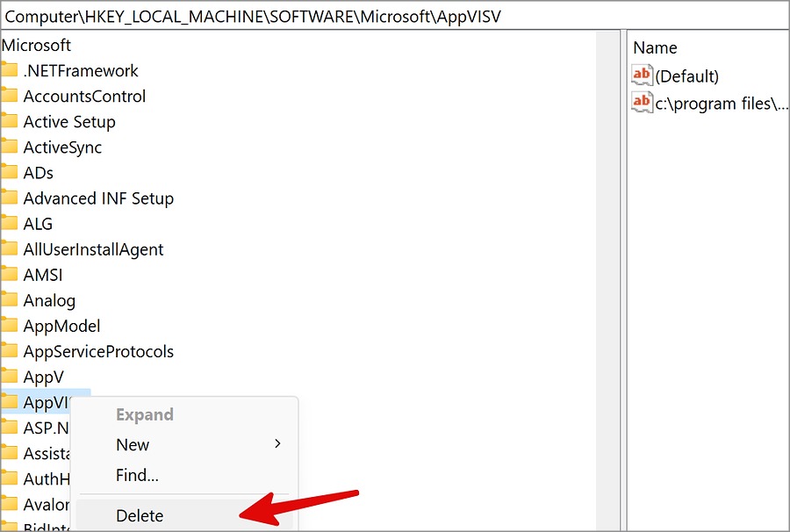
Task: Select the Analog key
Action: point(49,300)
